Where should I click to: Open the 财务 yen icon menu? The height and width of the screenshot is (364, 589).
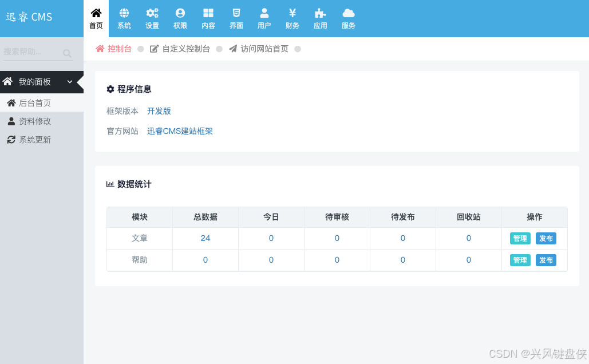pos(292,18)
